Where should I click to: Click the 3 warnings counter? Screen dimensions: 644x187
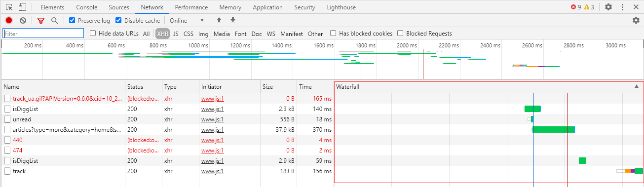point(589,7)
